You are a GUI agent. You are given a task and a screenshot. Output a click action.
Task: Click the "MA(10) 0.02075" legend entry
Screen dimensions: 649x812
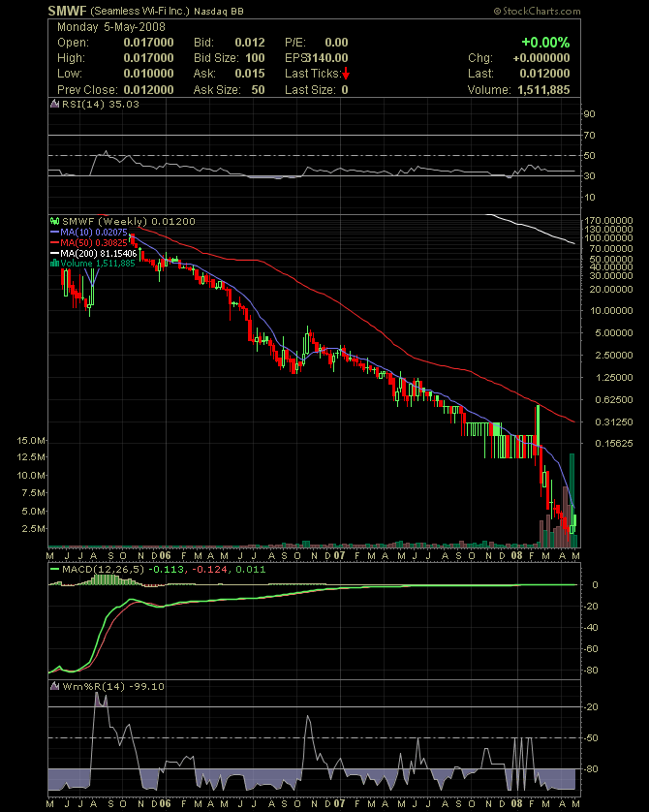tap(94, 233)
